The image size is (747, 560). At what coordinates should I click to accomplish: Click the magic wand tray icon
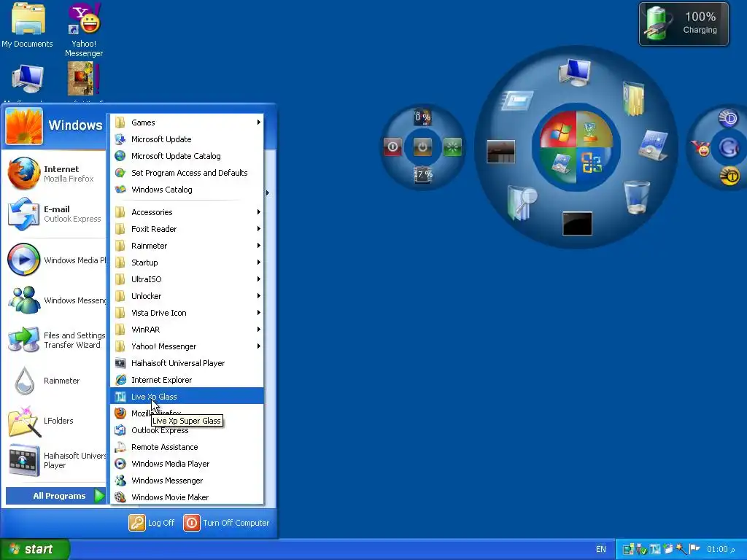681,549
